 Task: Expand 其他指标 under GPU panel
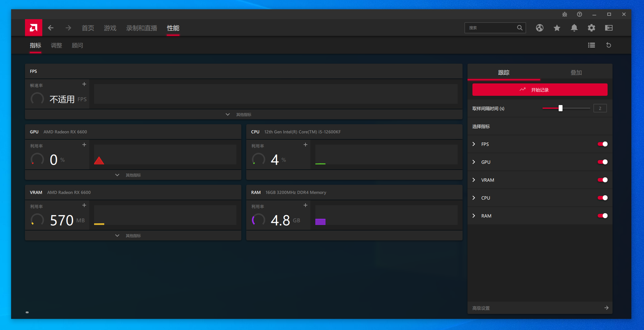(133, 175)
